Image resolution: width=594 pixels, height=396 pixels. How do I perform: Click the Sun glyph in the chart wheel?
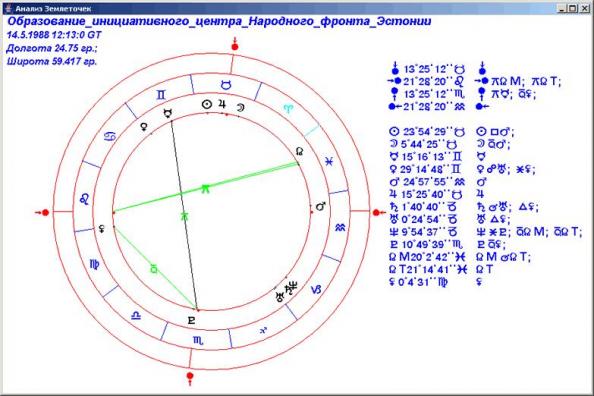(x=206, y=105)
